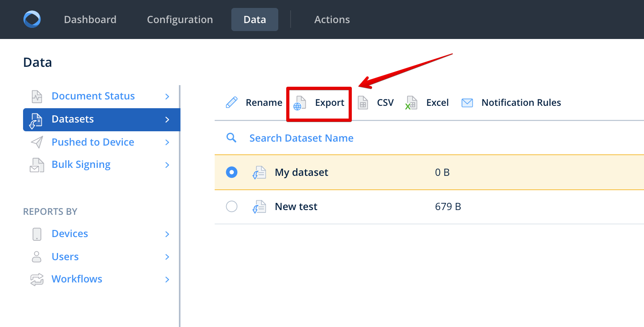Screen dimensions: 644x327
Task: Click the Pushed to Device paper plane icon
Action: 37,142
